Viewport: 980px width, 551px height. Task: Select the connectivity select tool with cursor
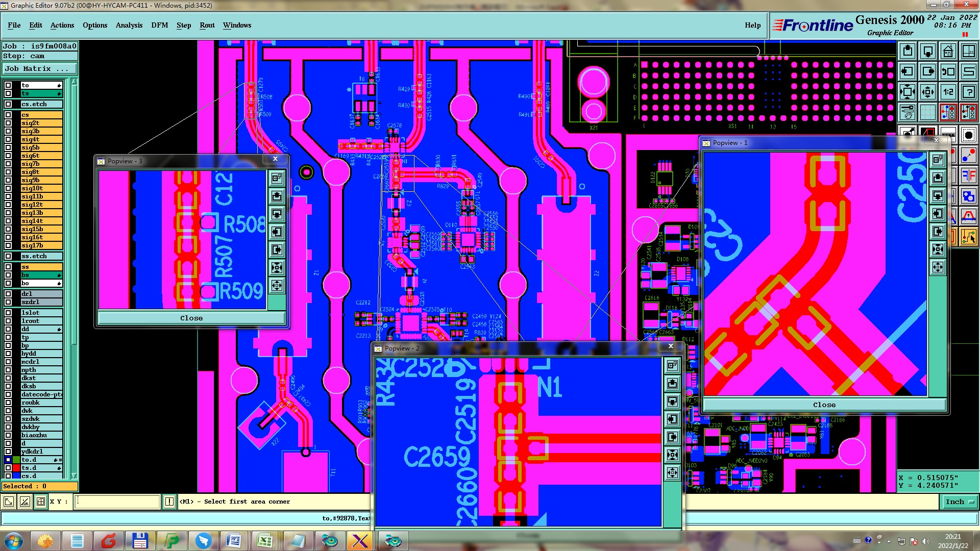(968, 236)
